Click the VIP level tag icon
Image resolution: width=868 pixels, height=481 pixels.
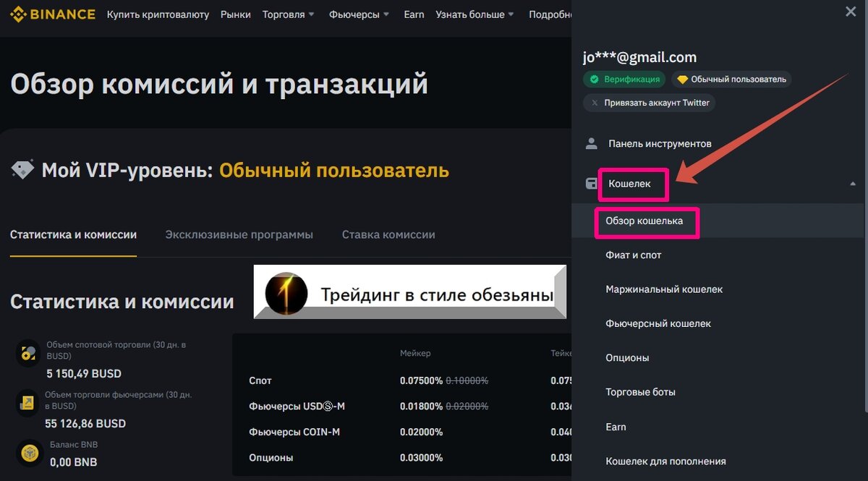pos(22,170)
